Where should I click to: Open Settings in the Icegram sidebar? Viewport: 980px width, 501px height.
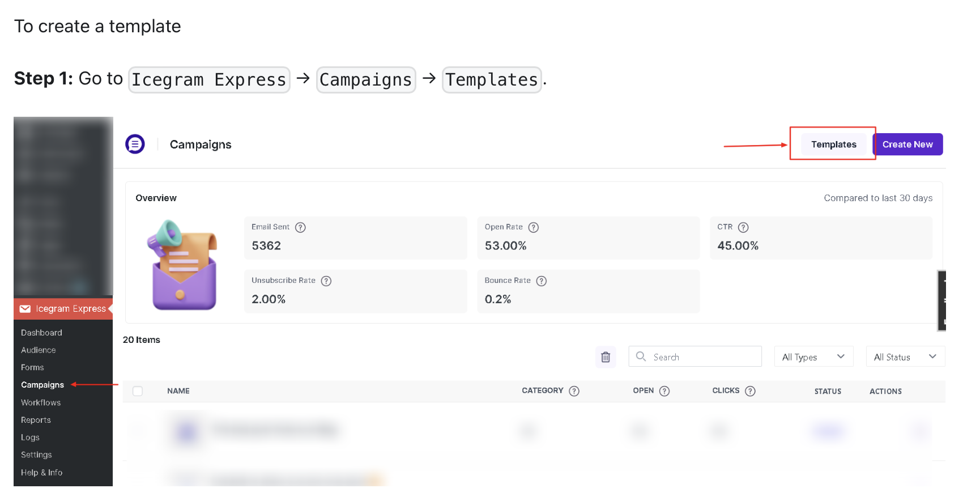36,455
